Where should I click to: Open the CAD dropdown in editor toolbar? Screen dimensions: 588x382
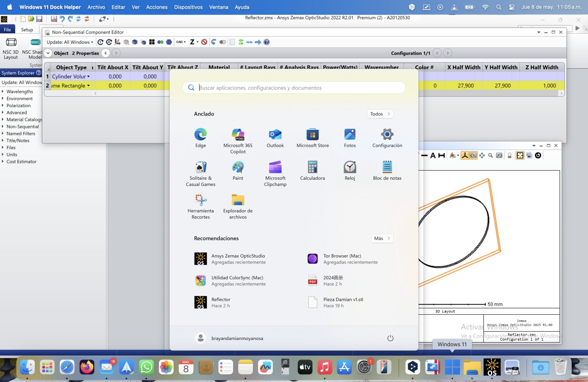point(181,42)
